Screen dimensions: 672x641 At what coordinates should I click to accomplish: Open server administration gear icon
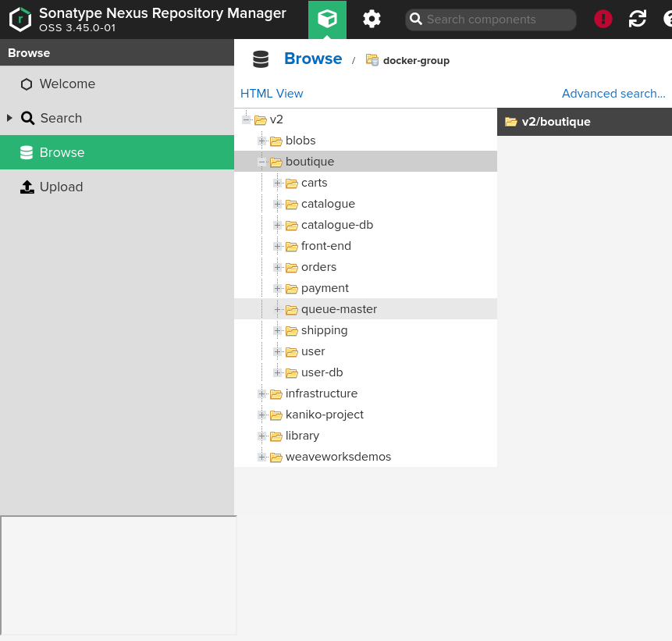point(372,20)
